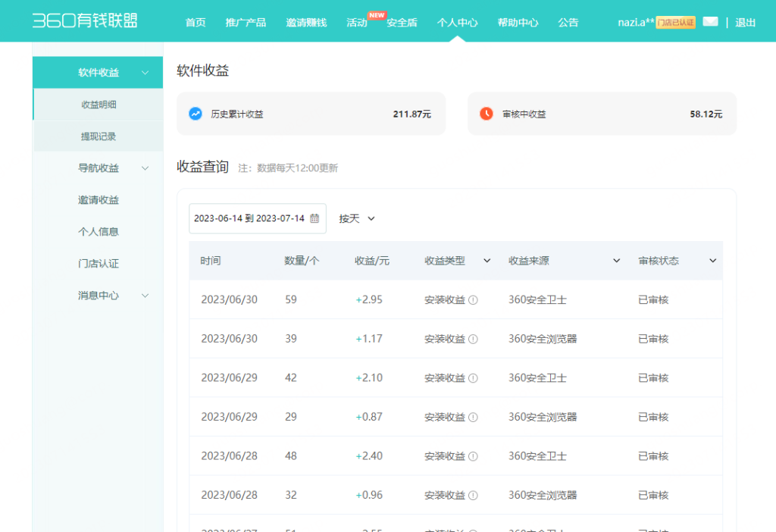This screenshot has height=532, width=776.
Task: Click info icon on 06/30 360安全卫士 row
Action: [473, 300]
